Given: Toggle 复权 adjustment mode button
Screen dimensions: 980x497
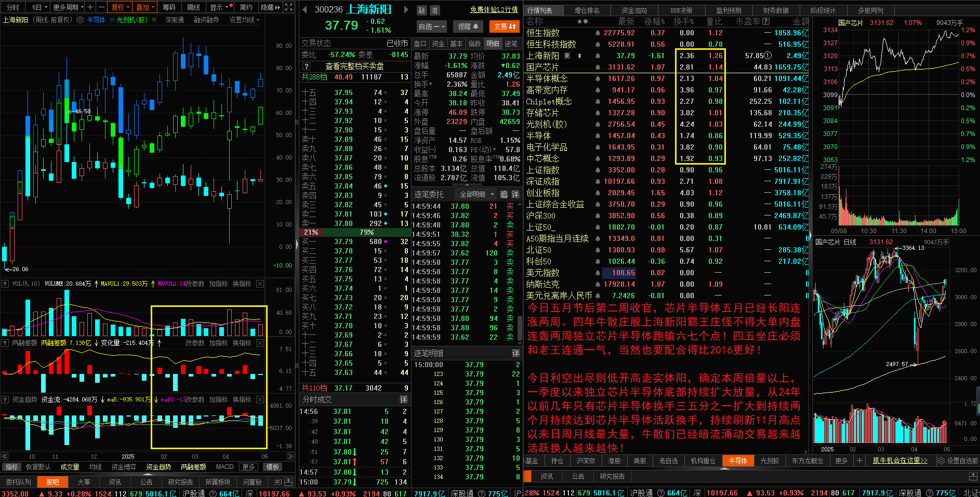Looking at the screenshot, I should [x=121, y=7].
